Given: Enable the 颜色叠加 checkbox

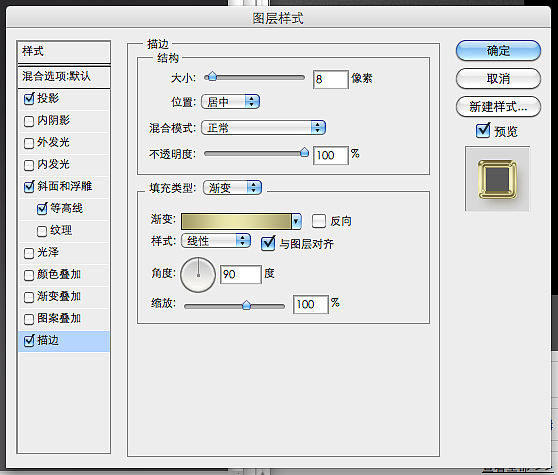Looking at the screenshot, I should click(29, 275).
